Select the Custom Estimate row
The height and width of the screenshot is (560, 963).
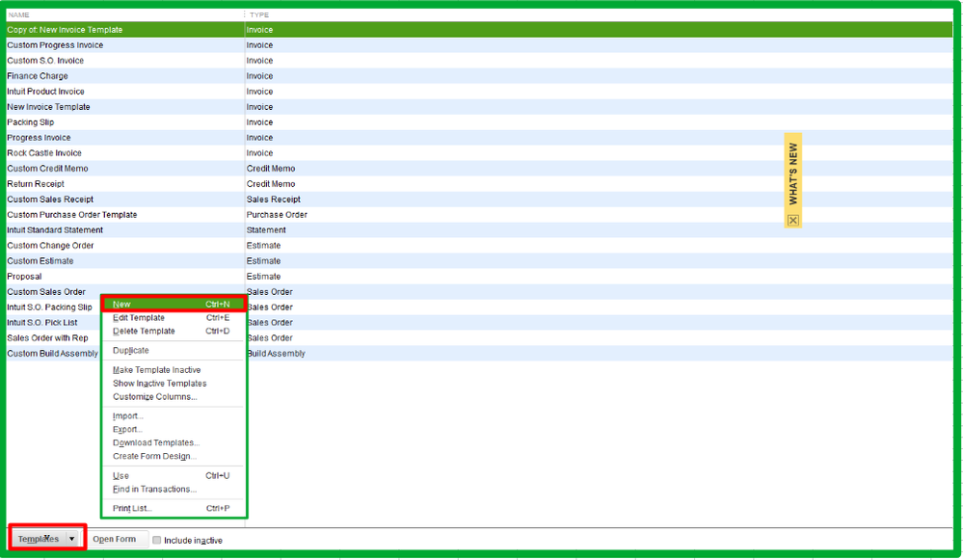(x=479, y=261)
